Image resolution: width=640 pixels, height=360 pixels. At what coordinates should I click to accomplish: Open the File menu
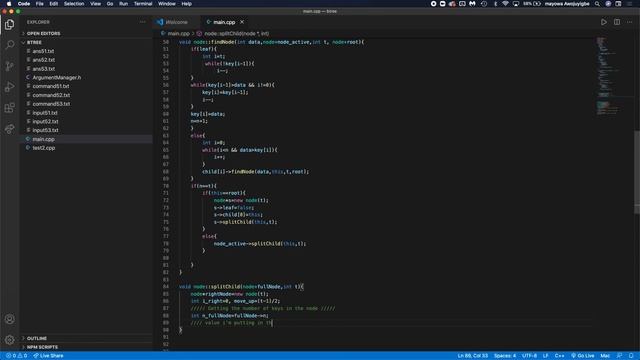40,4
